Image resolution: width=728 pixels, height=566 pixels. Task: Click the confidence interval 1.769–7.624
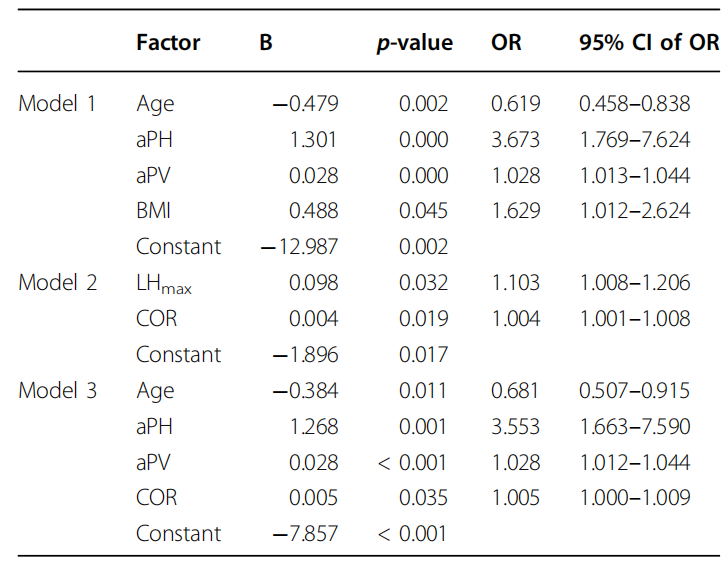point(634,139)
